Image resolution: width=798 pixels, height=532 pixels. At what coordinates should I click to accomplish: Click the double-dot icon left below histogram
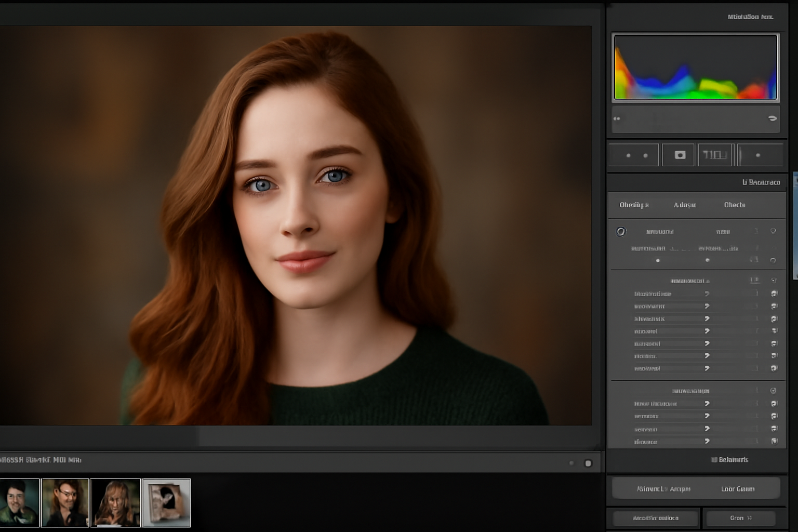[x=617, y=118]
